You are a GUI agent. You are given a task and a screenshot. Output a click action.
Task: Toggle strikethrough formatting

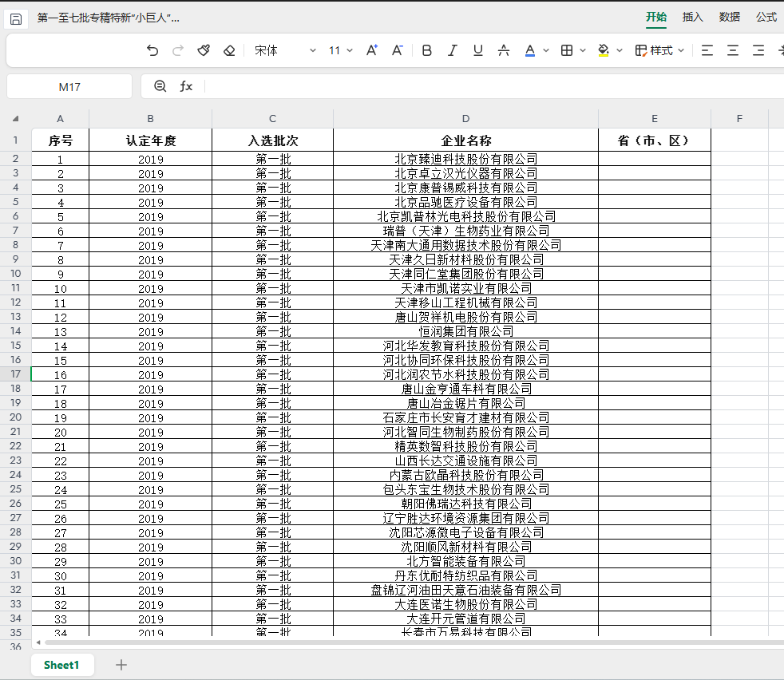click(x=504, y=50)
